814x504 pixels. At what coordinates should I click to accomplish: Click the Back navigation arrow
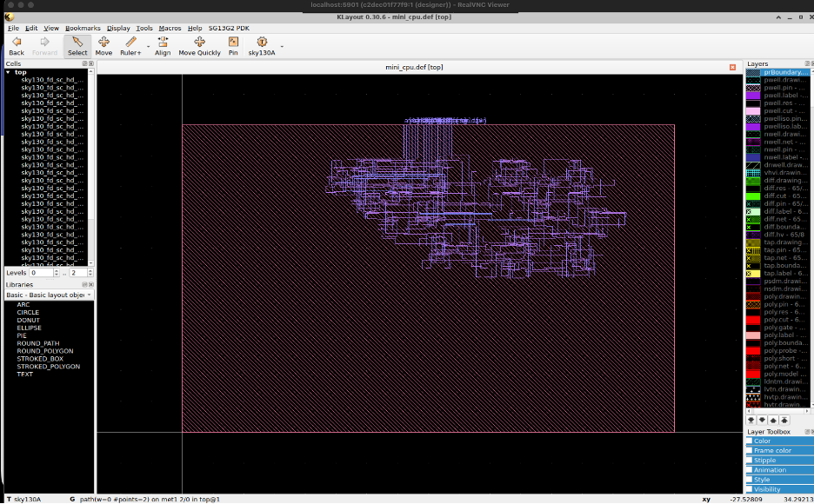(17, 45)
